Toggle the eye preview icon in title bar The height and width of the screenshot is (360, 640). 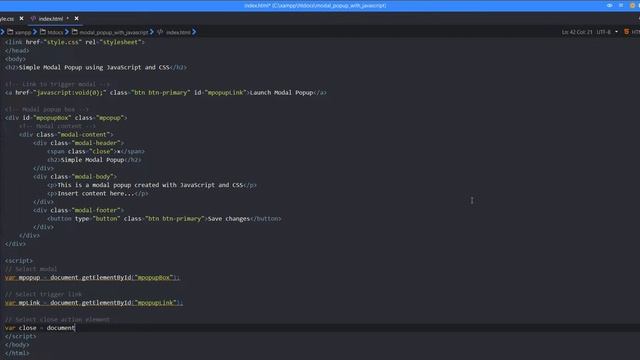point(609,5)
